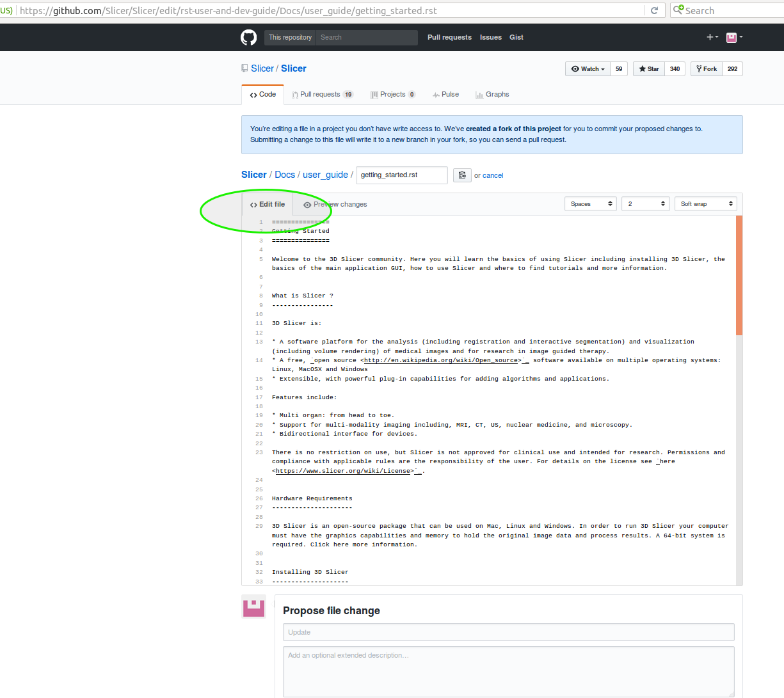Fork the Slicer repository

click(707, 69)
